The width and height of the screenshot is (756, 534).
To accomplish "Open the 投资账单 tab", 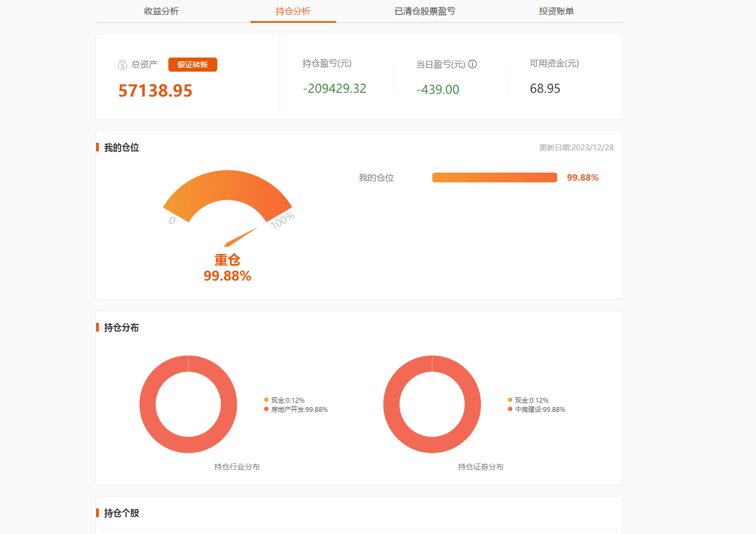I will click(x=556, y=11).
